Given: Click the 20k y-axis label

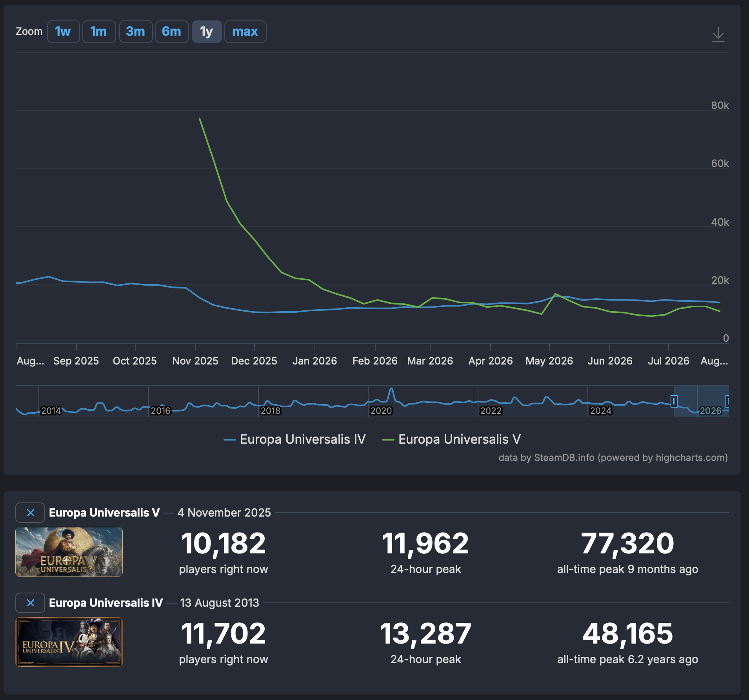Looking at the screenshot, I should 720,280.
